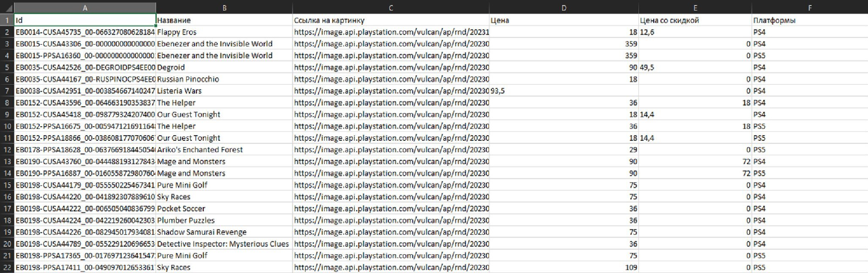Click the 'Платформы' header cell
Image resolution: width=868 pixels, height=273 pixels.
click(x=810, y=20)
